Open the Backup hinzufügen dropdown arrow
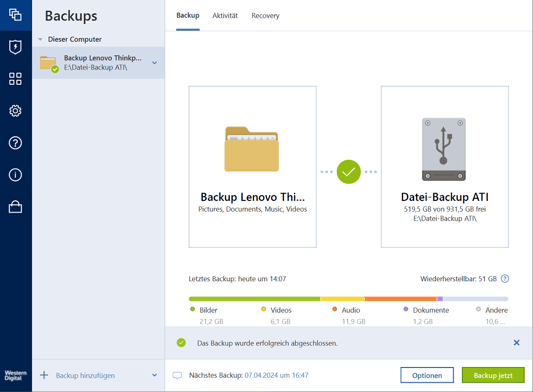This screenshot has height=392, width=533. click(x=154, y=375)
